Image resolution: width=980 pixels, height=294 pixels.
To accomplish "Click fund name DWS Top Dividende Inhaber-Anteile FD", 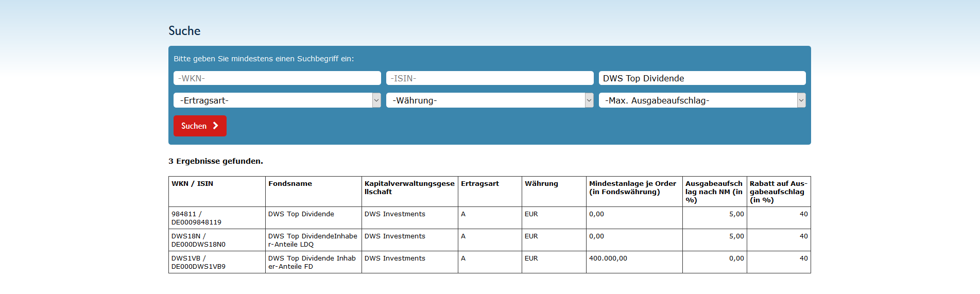I will click(x=312, y=262).
